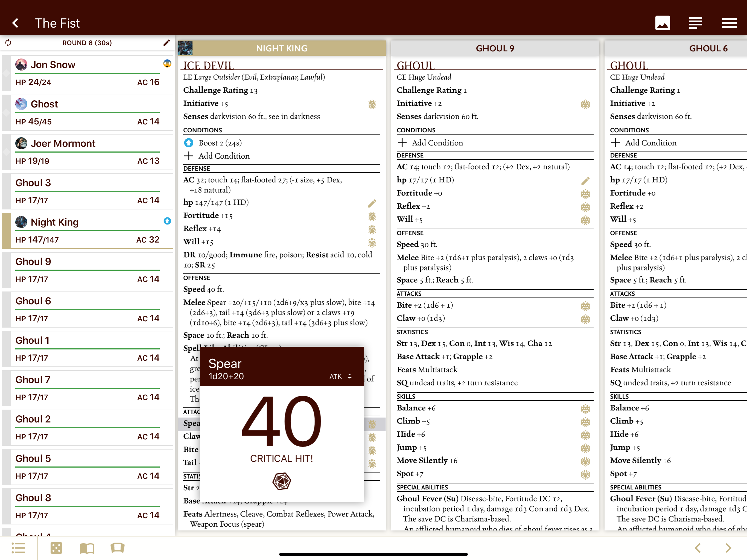The width and height of the screenshot is (747, 560).
Task: Switch the ATK roll type selector
Action: [340, 376]
